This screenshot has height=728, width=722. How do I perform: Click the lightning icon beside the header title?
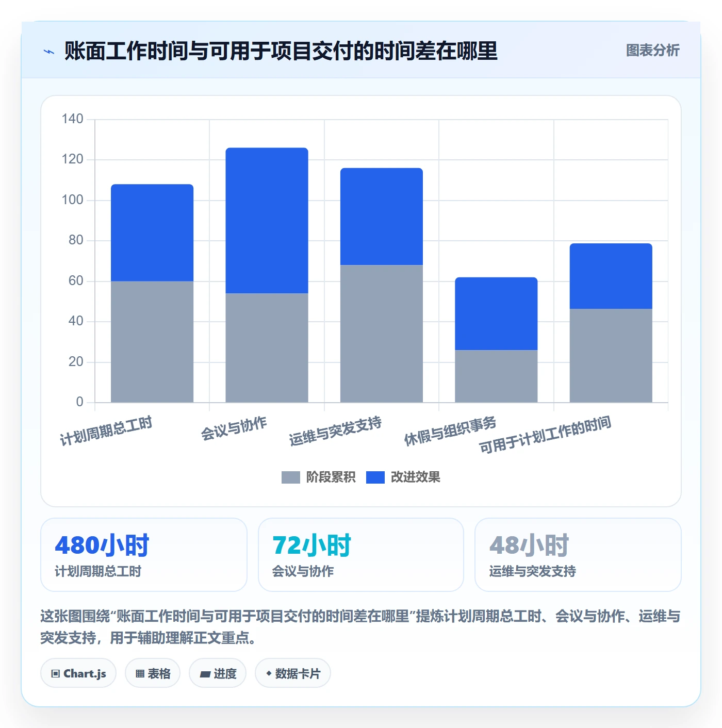[49, 52]
